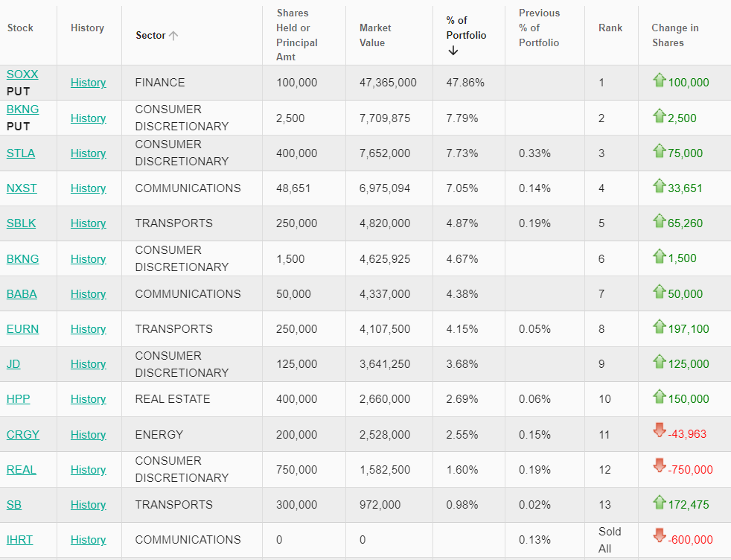Screen dimensions: 731x560
Task: Sort by the % of Portfolio column header
Action: pos(466,28)
